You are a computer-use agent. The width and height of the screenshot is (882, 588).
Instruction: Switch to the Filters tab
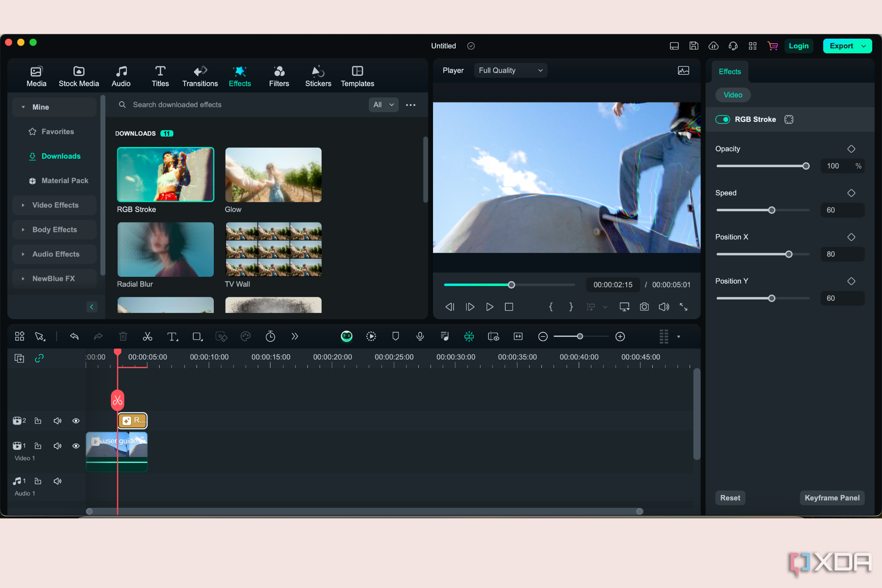tap(279, 75)
